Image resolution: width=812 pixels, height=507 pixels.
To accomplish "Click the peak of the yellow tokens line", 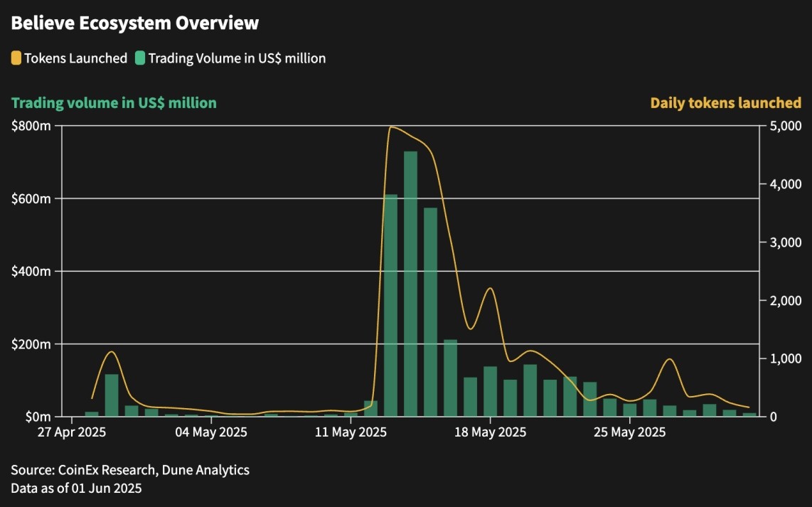I will (x=392, y=127).
